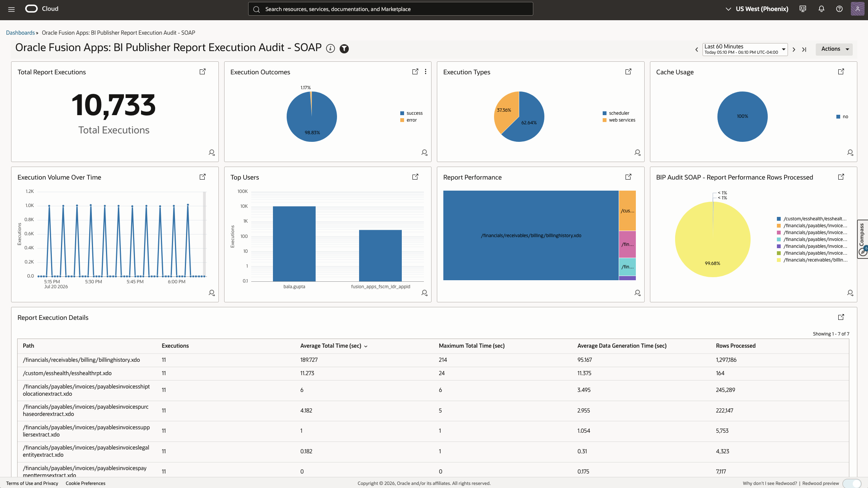
Task: Go to next time range arrow
Action: point(794,49)
